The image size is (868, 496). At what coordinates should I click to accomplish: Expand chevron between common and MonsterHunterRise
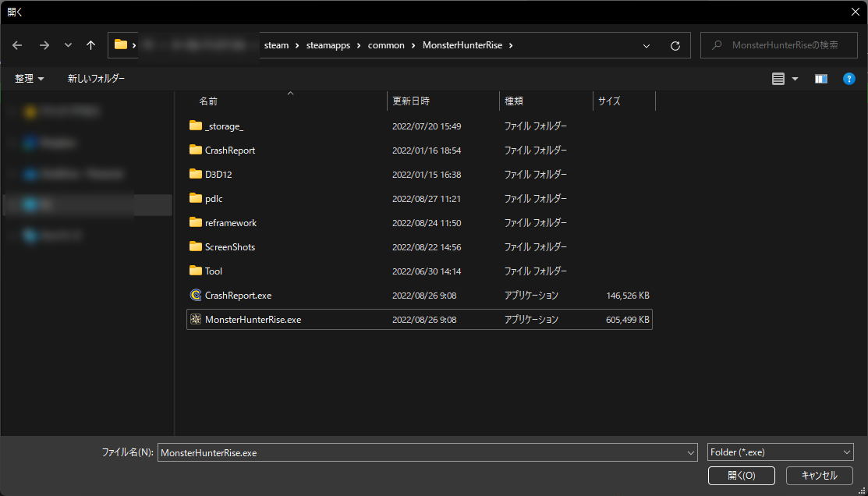413,45
